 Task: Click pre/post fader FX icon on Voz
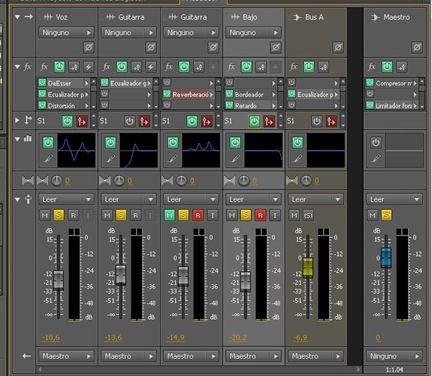74,67
